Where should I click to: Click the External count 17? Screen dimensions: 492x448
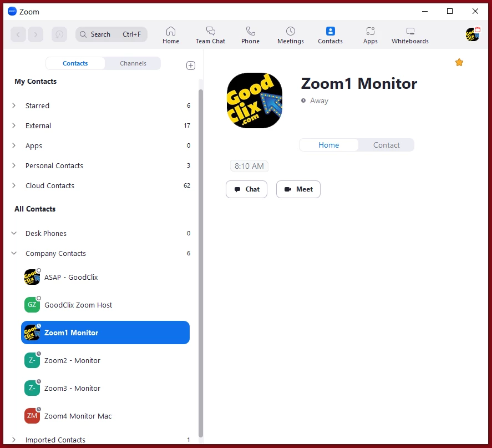click(x=187, y=125)
